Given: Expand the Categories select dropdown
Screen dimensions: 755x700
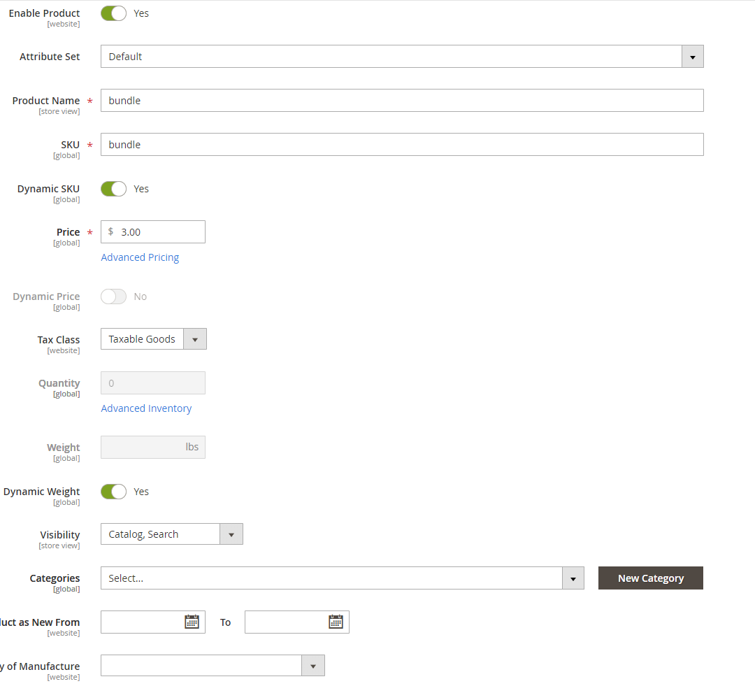Looking at the screenshot, I should click(343, 578).
